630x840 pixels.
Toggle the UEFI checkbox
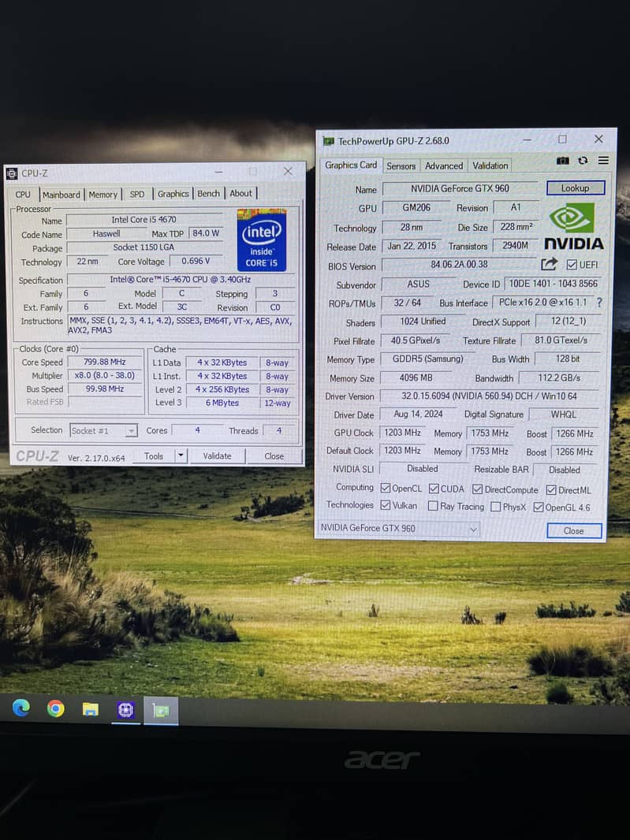(572, 265)
